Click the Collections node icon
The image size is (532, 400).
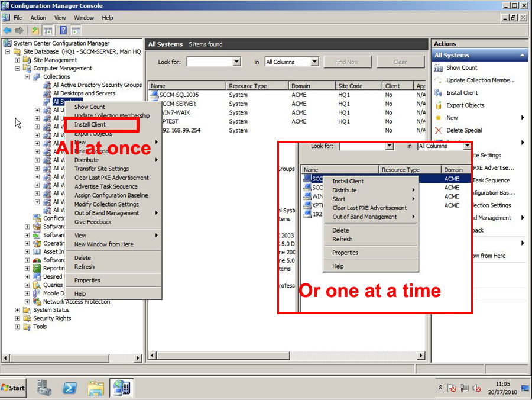point(37,77)
